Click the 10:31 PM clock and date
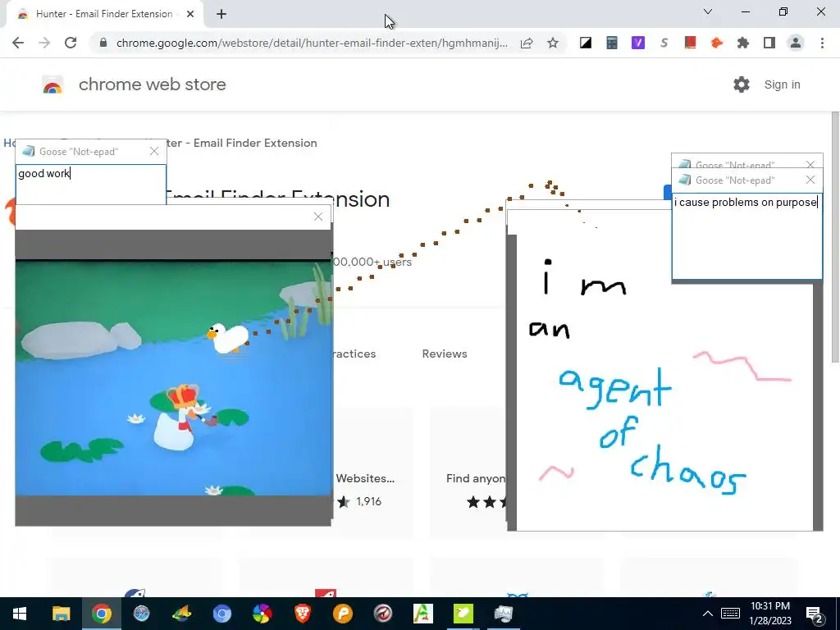This screenshot has height=630, width=840. click(x=770, y=614)
